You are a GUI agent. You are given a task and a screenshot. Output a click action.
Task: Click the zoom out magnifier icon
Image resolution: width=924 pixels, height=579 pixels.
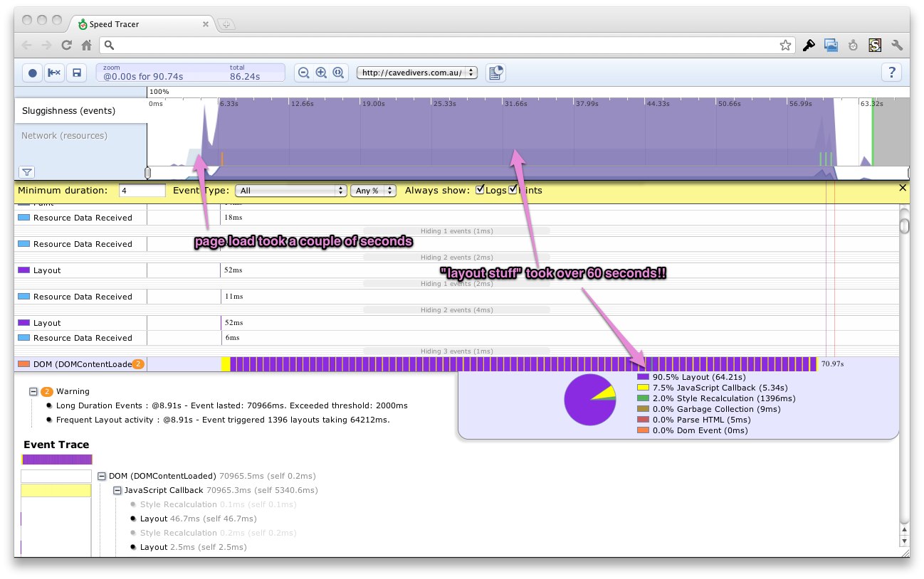[304, 73]
